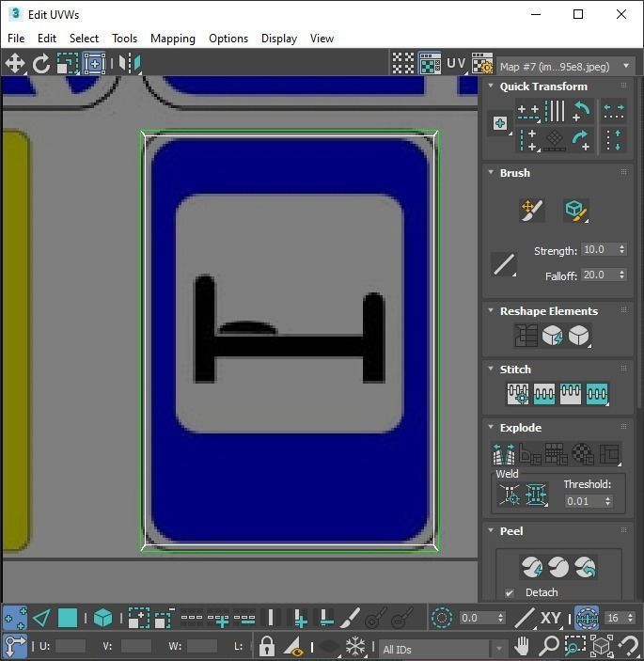This screenshot has width=644, height=661.
Task: Click Linear Align vertical lines icon
Action: pos(555,112)
